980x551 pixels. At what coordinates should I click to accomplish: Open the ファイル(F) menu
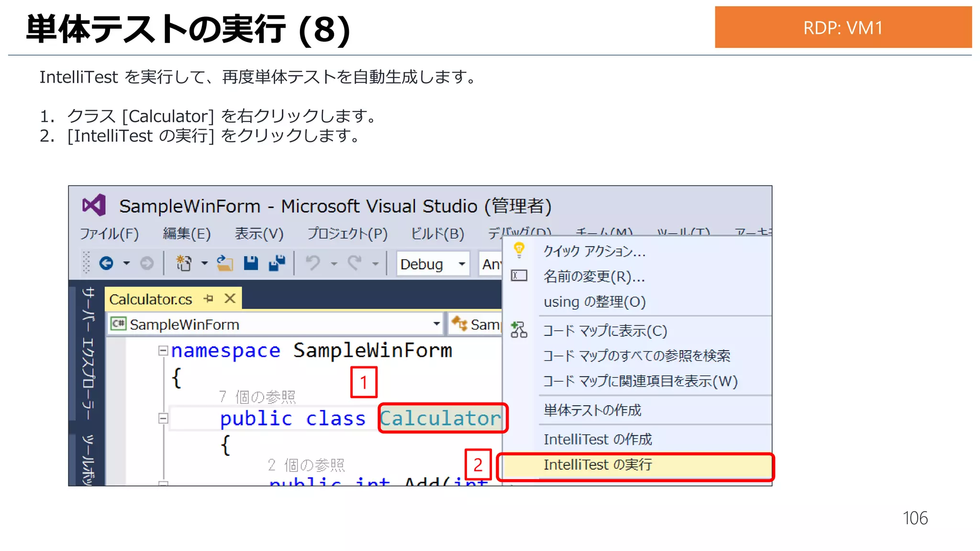point(109,233)
